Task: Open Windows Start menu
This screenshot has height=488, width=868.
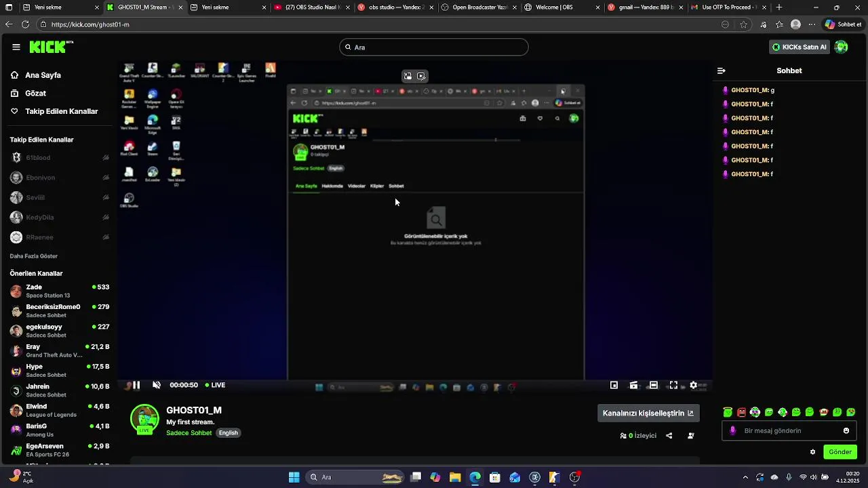Action: click(294, 477)
